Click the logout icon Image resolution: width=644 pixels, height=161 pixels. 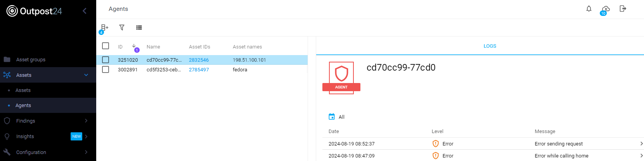point(623,9)
